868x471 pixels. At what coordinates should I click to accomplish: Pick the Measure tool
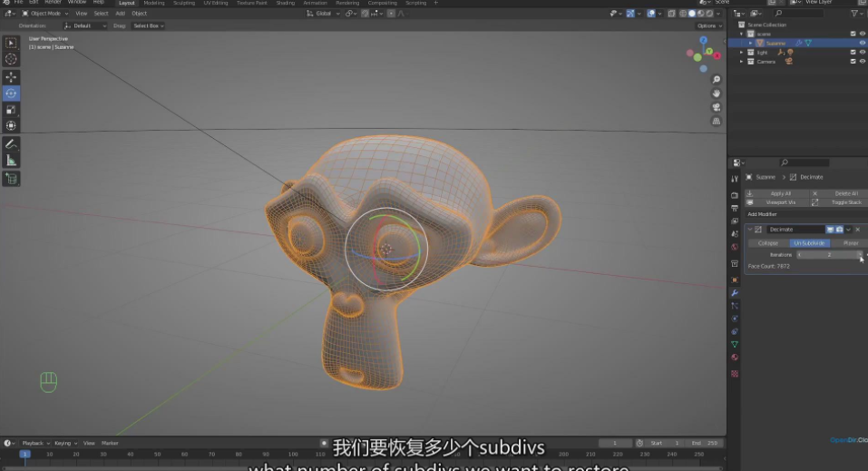click(x=11, y=161)
